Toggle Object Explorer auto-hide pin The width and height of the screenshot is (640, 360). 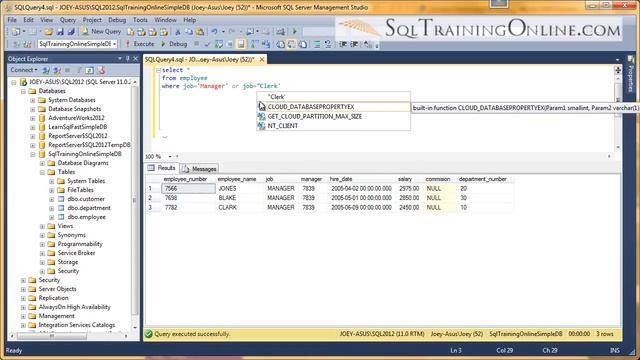(127, 59)
